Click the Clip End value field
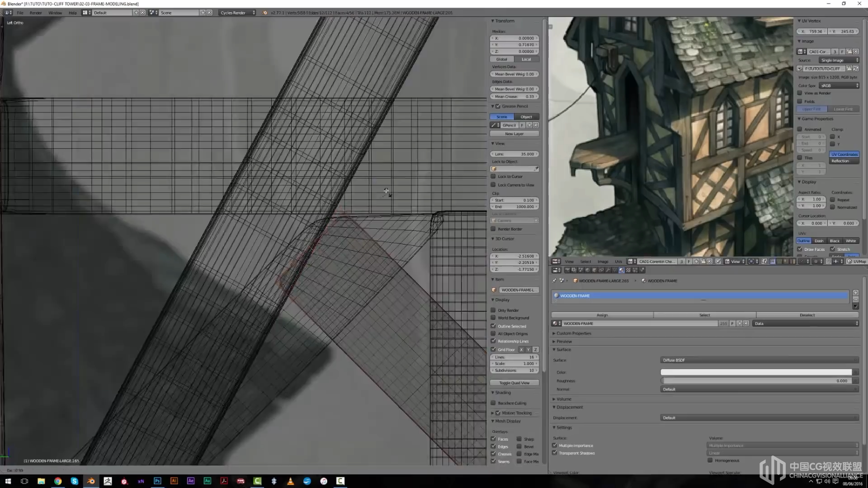This screenshot has width=868, height=488. pos(514,207)
